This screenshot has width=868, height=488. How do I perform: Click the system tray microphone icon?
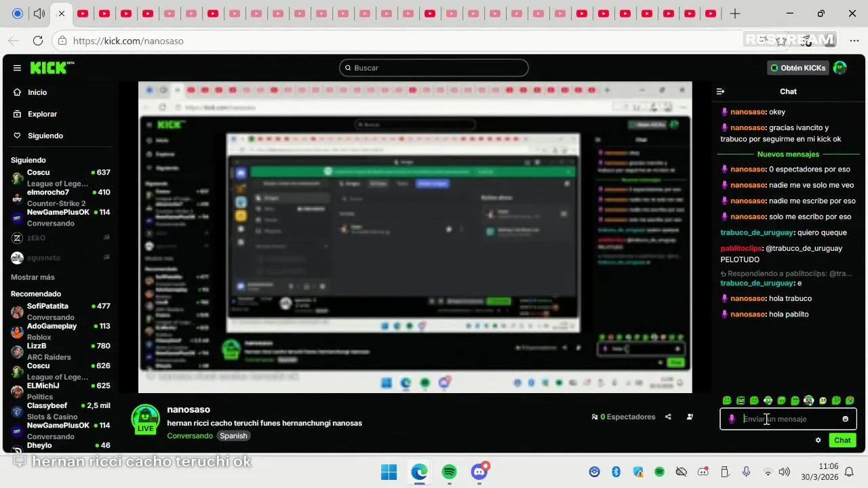(x=746, y=472)
